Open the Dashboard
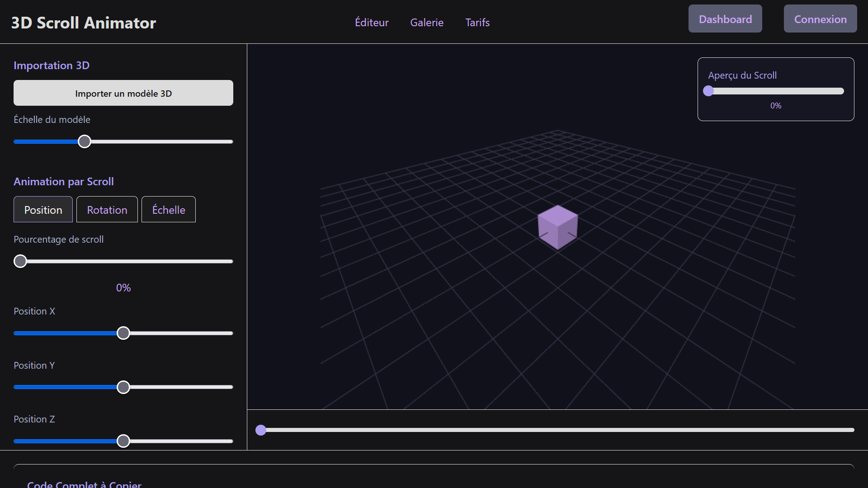 (725, 19)
